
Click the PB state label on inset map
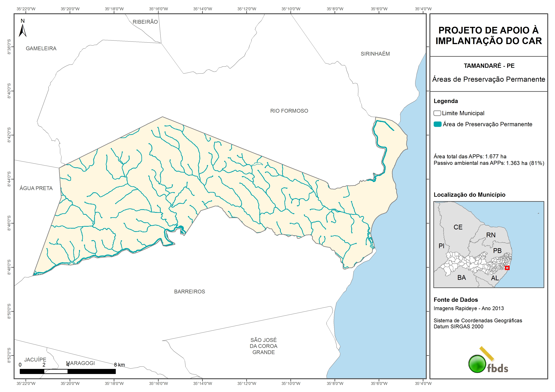point(497,251)
